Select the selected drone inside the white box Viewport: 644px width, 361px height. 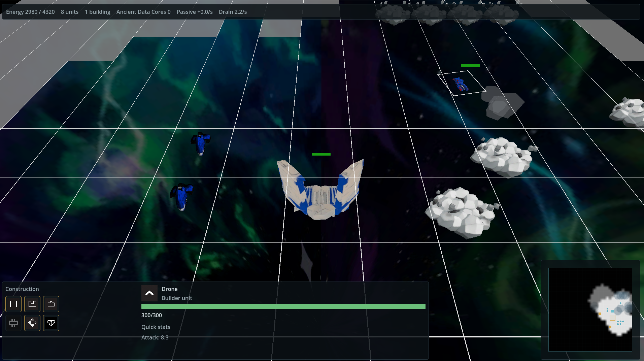tap(460, 84)
